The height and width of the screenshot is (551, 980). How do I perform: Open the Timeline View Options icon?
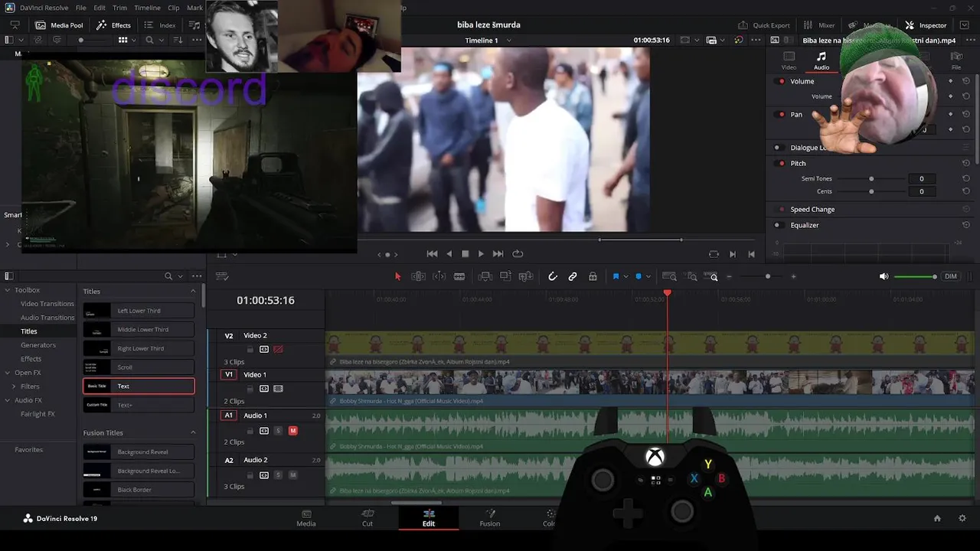[222, 276]
